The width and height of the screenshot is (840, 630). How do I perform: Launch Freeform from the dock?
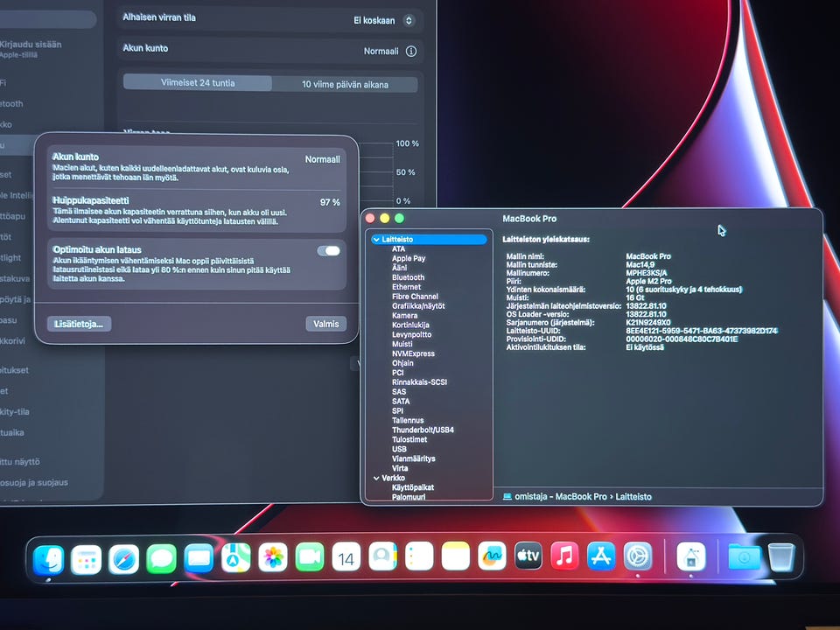click(x=492, y=556)
